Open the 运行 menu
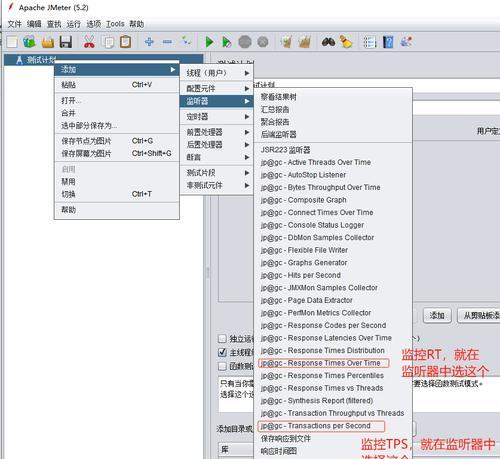Viewport: 500px width, 459px height. pos(73,24)
